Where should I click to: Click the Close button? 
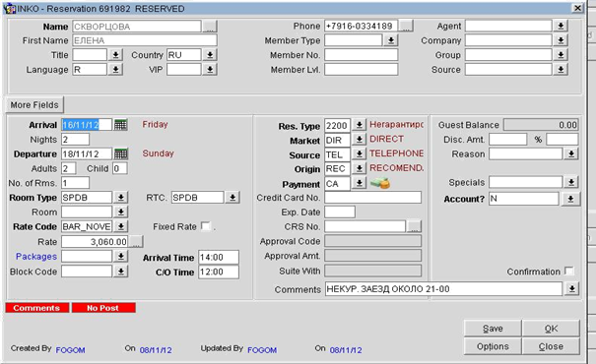[x=551, y=346]
